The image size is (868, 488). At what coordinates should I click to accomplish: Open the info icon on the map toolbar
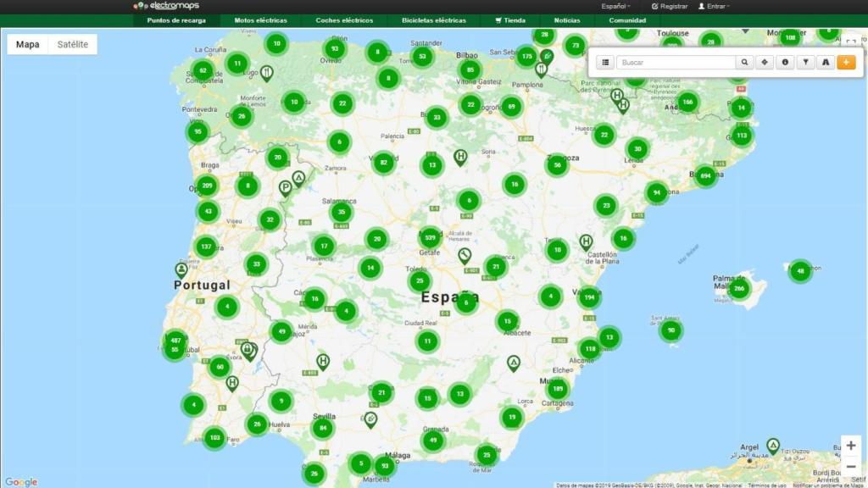click(785, 62)
